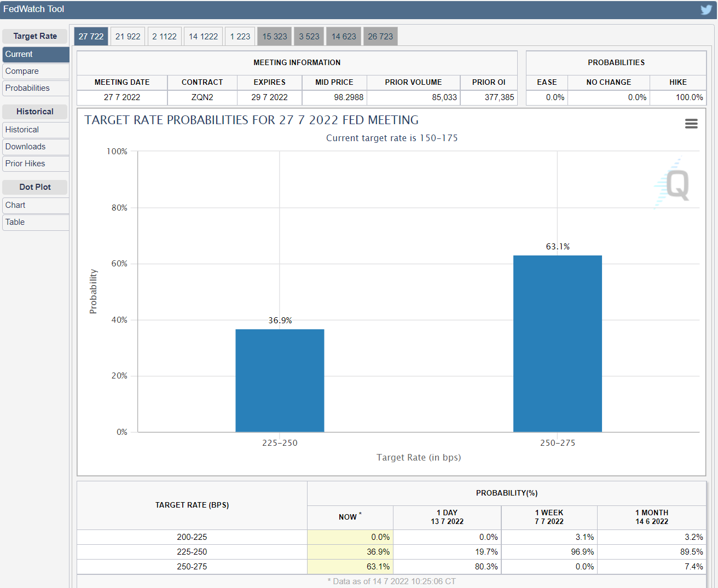718x588 pixels.
Task: Click the 250-275 target rate table row
Action: click(x=391, y=567)
